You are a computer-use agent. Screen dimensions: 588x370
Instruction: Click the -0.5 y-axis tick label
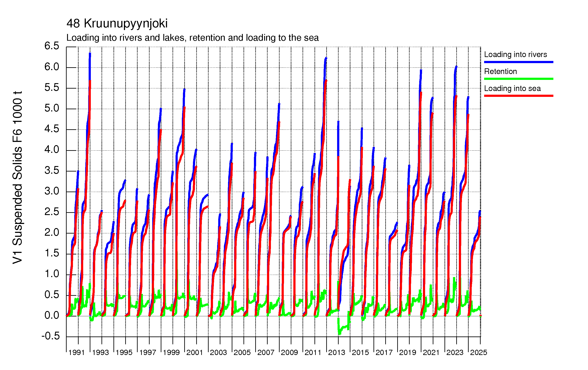51,336
